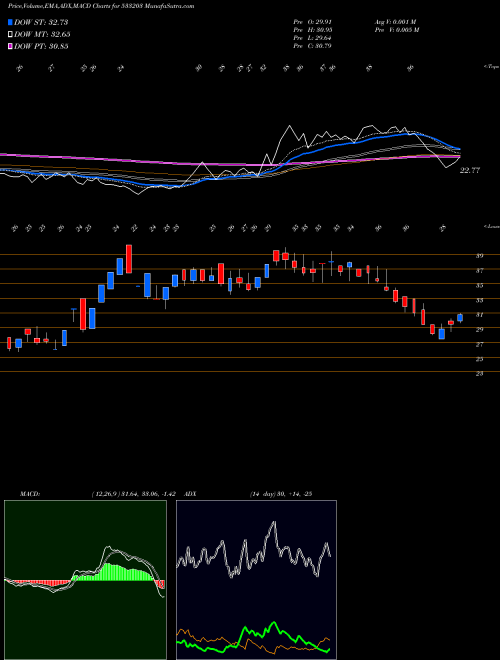The image size is (500, 660).
Task: Click the 29 price axis label
Action: (479, 330)
